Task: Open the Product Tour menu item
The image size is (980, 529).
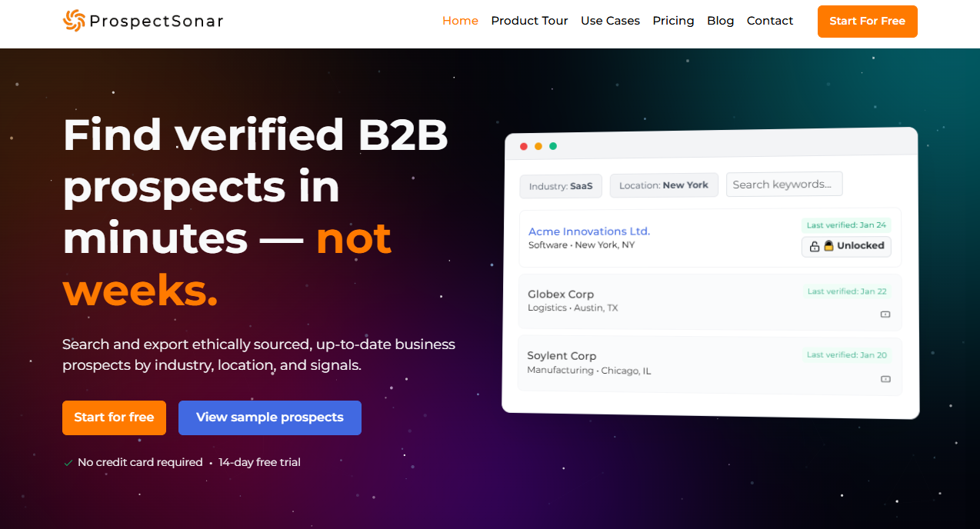Action: click(529, 21)
